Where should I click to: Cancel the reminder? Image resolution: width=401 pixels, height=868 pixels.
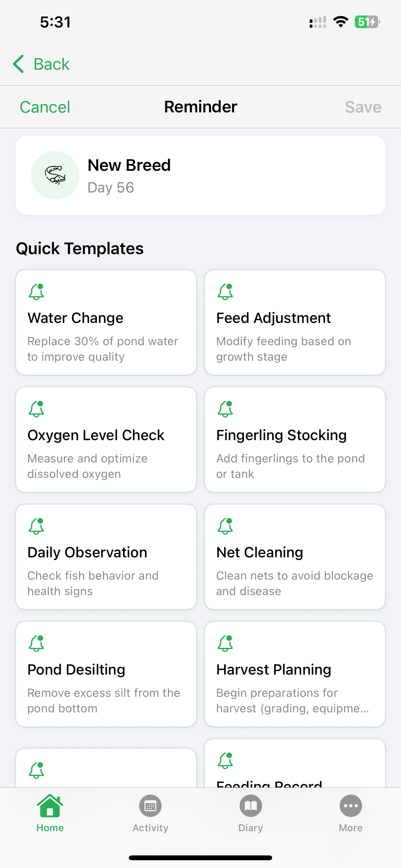(45, 107)
